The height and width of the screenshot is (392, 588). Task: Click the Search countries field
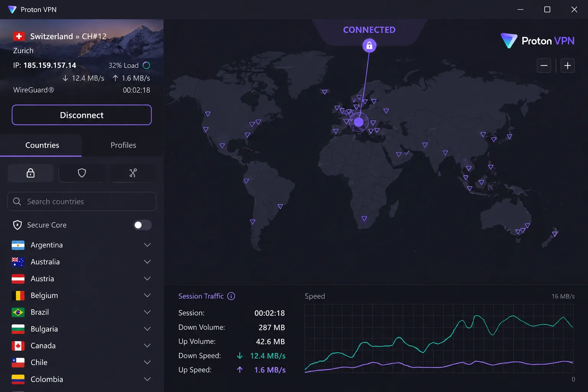tap(82, 201)
